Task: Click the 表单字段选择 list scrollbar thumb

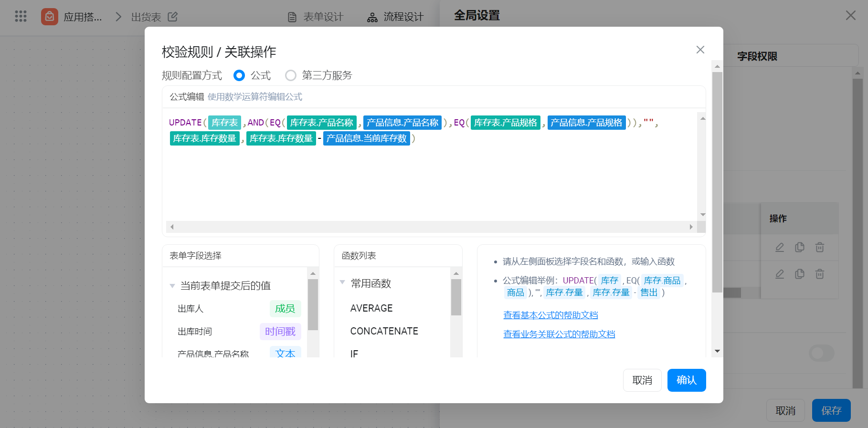Action: click(x=313, y=305)
